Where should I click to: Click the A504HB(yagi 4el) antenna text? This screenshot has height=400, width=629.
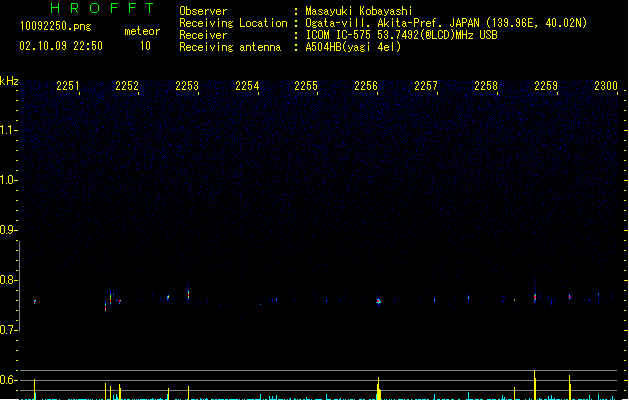[353, 47]
